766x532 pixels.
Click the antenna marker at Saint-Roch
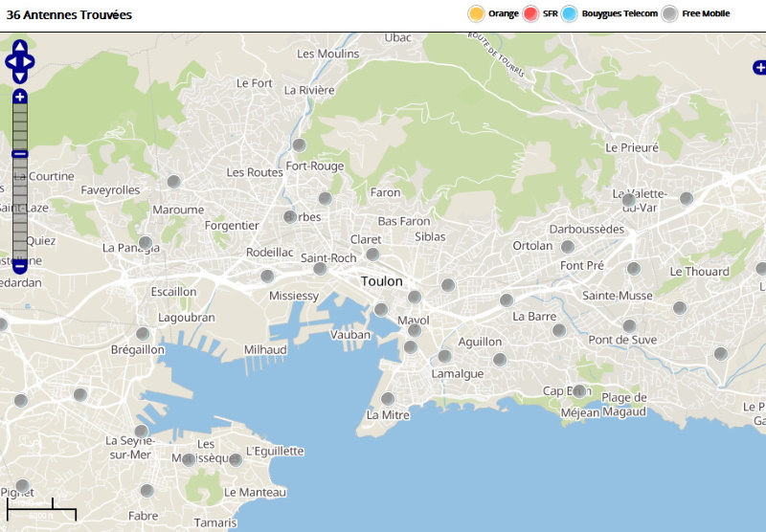320,269
